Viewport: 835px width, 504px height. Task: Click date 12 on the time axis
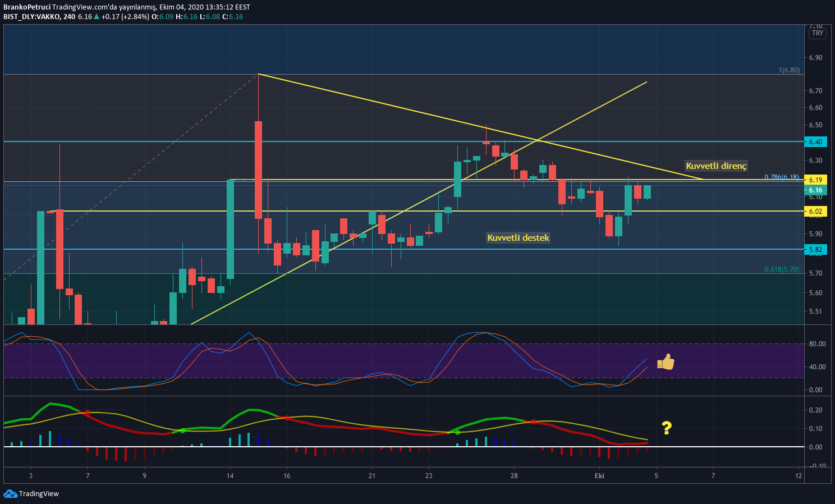pyautogui.click(x=799, y=476)
